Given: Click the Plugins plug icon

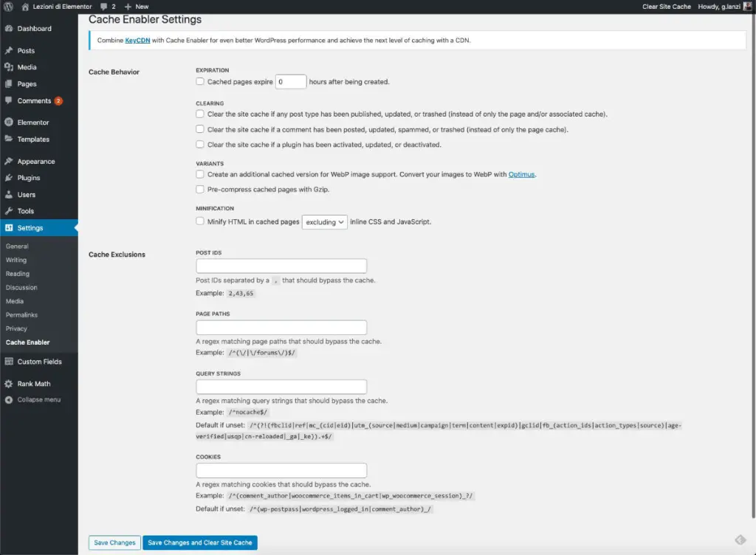Looking at the screenshot, I should [9, 178].
